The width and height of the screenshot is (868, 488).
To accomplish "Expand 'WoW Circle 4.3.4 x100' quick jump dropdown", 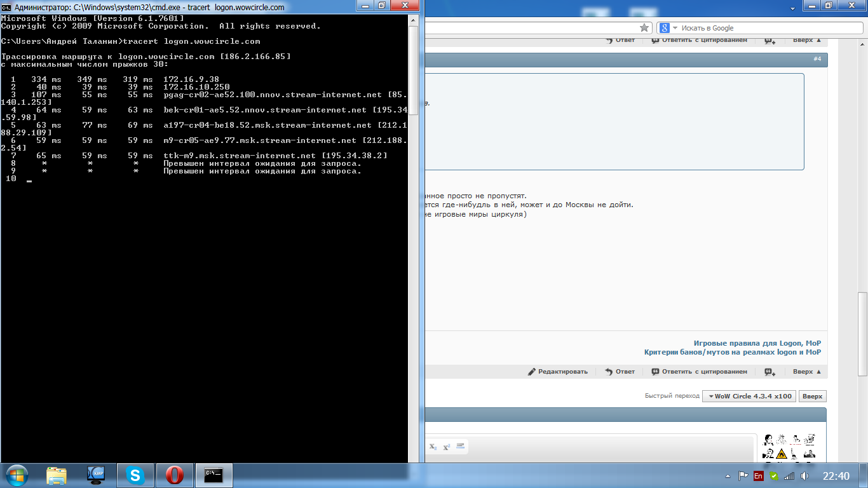I will (749, 396).
